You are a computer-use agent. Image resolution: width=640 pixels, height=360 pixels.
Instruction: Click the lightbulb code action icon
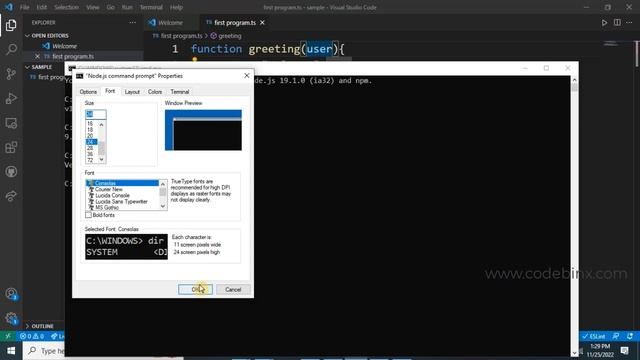(x=195, y=60)
